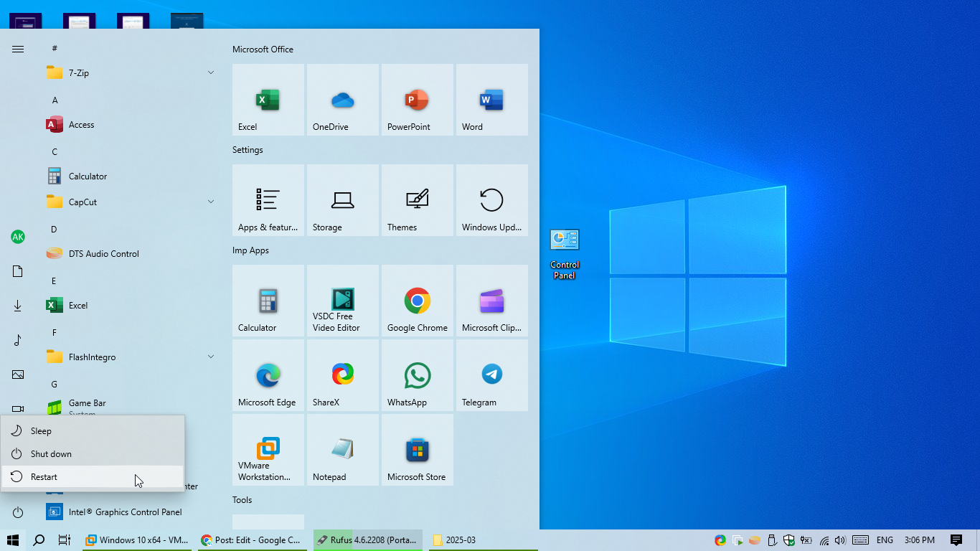Viewport: 980px width, 551px height.
Task: Click the 'F' letter header in app list
Action: click(x=54, y=332)
